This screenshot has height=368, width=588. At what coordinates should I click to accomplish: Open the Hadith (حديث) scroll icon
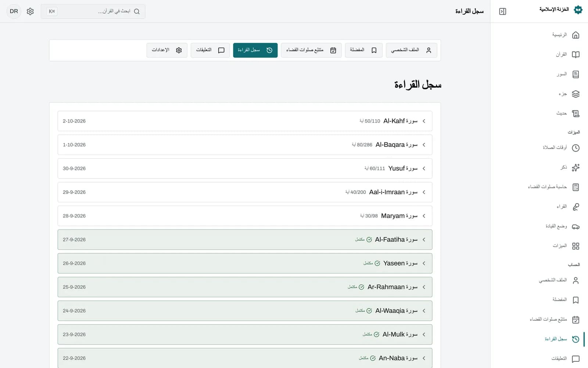(576, 114)
